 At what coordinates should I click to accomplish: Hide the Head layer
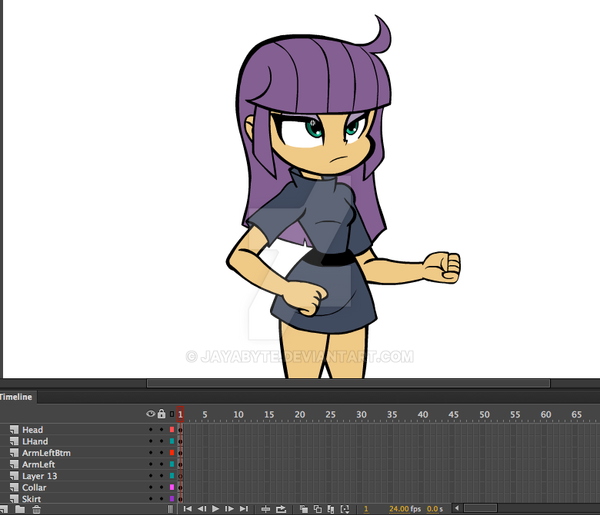[150, 430]
